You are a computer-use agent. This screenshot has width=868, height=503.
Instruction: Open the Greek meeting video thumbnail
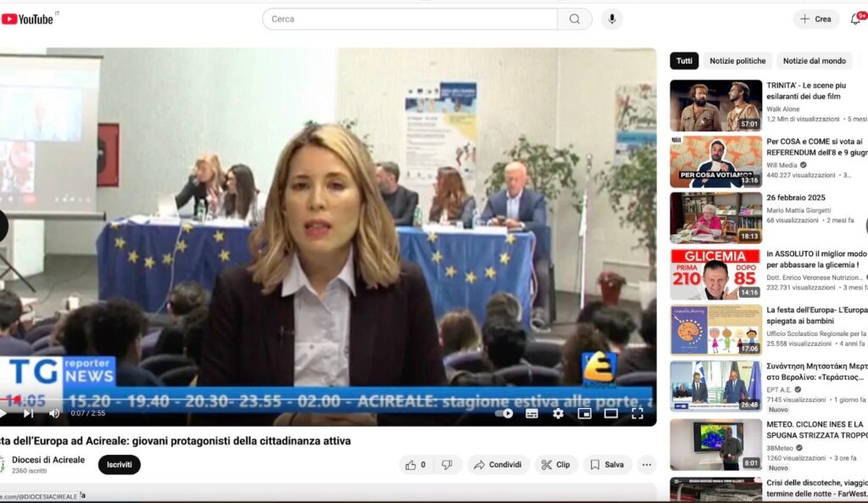715,387
